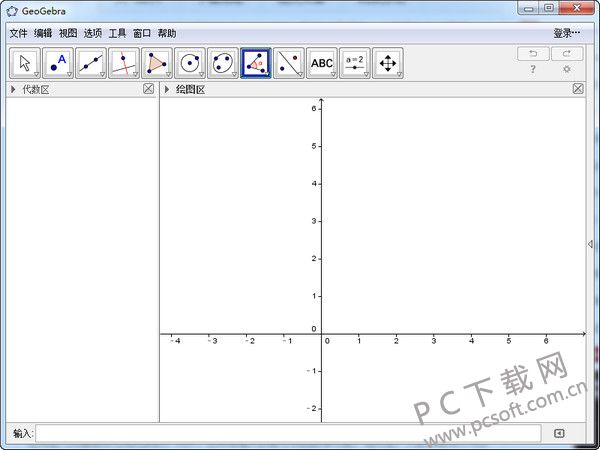Open input help icon beside input bar

click(559, 433)
